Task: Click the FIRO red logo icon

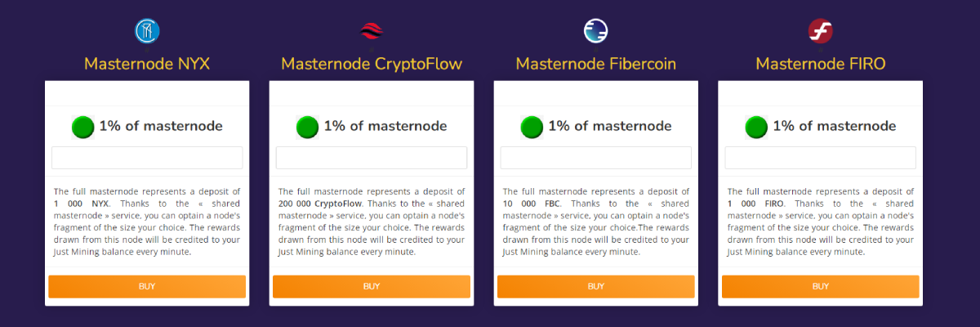Action: point(820,31)
